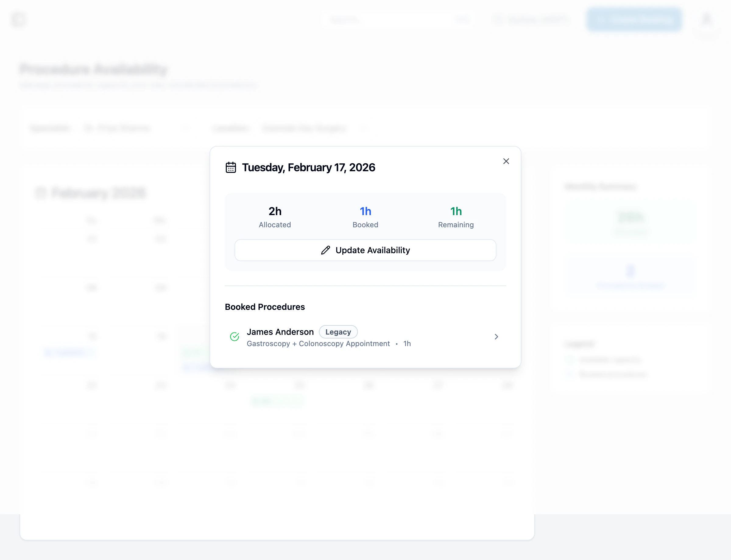731x560 pixels.
Task: Click the pencil icon on Update Availability
Action: click(325, 250)
